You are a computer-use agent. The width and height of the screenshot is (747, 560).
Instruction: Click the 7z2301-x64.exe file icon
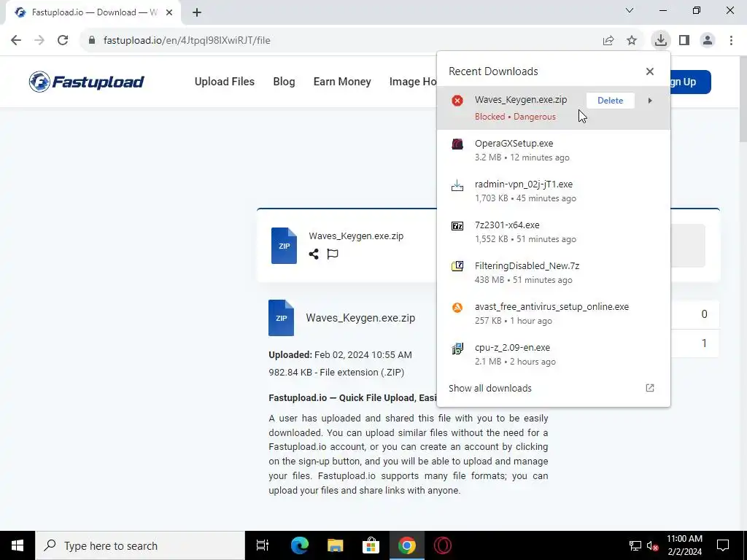457,226
